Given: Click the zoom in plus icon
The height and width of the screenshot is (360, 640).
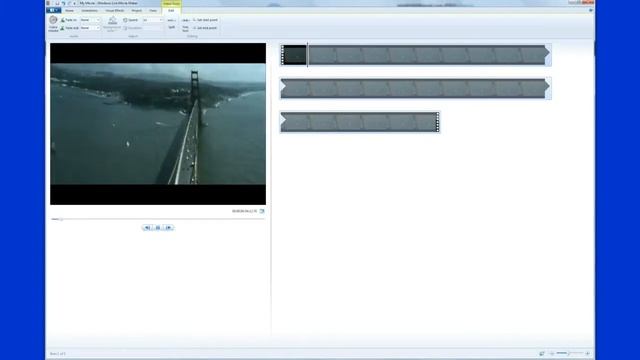Looking at the screenshot, I should 588,353.
